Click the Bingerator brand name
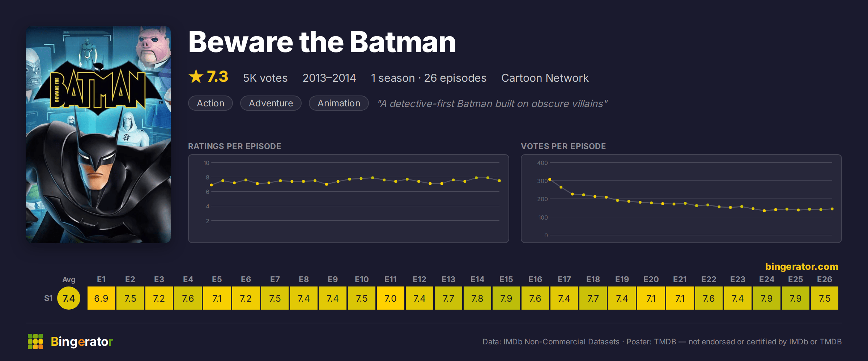 click(x=82, y=341)
